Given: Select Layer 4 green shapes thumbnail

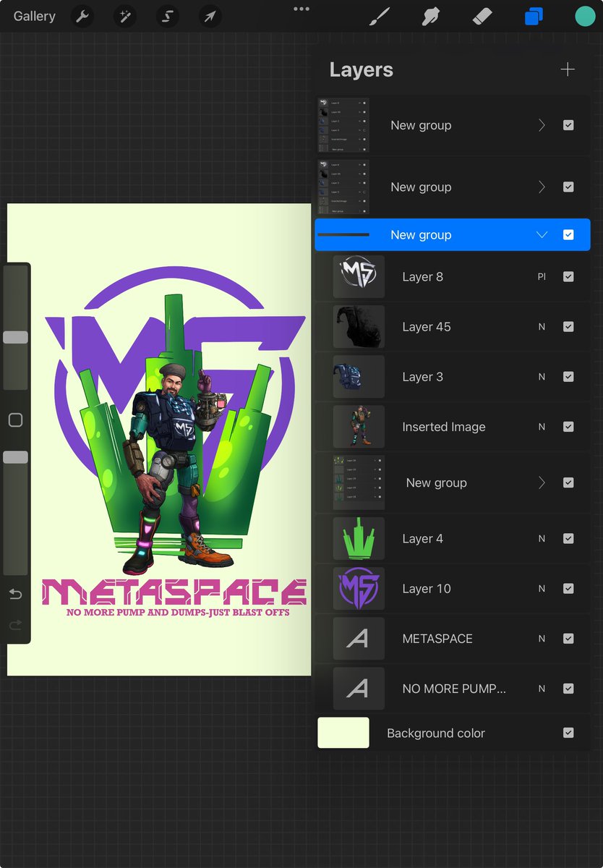Looking at the screenshot, I should pyautogui.click(x=359, y=538).
